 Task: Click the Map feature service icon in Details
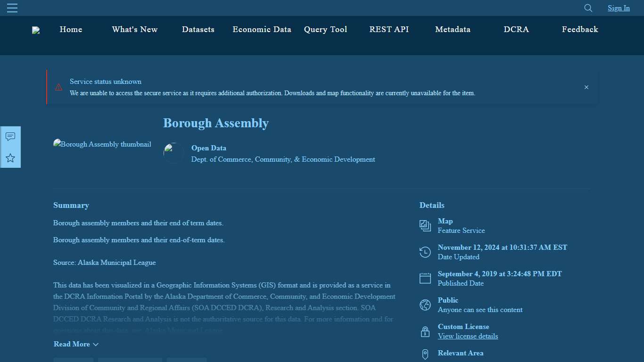click(x=425, y=226)
